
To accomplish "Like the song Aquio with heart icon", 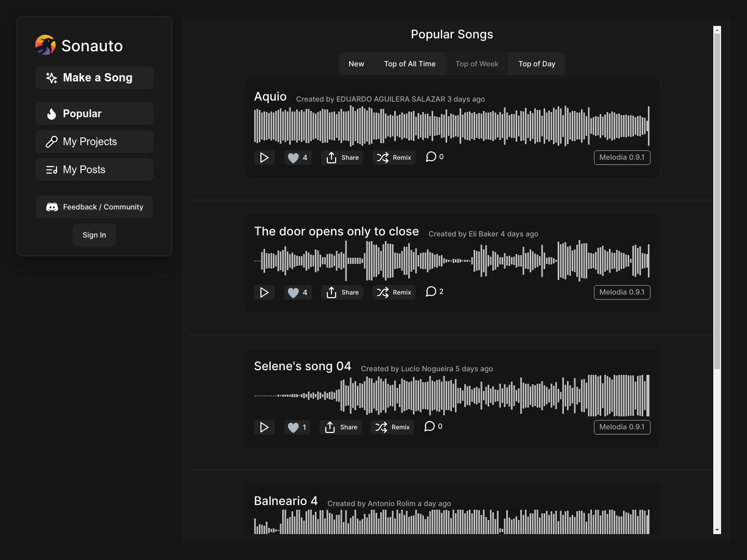I will coord(298,158).
